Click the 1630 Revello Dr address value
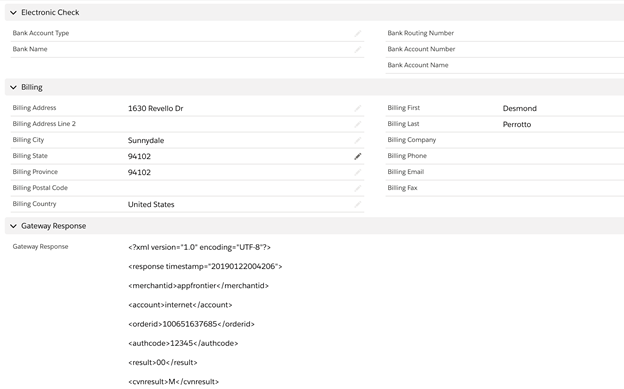The image size is (624, 389). [x=155, y=108]
